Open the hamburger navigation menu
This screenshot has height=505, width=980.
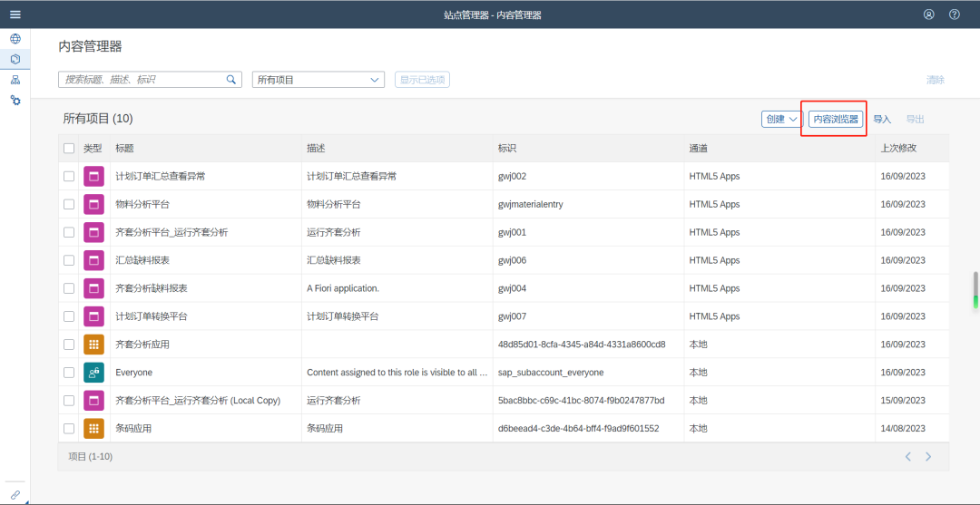[15, 15]
